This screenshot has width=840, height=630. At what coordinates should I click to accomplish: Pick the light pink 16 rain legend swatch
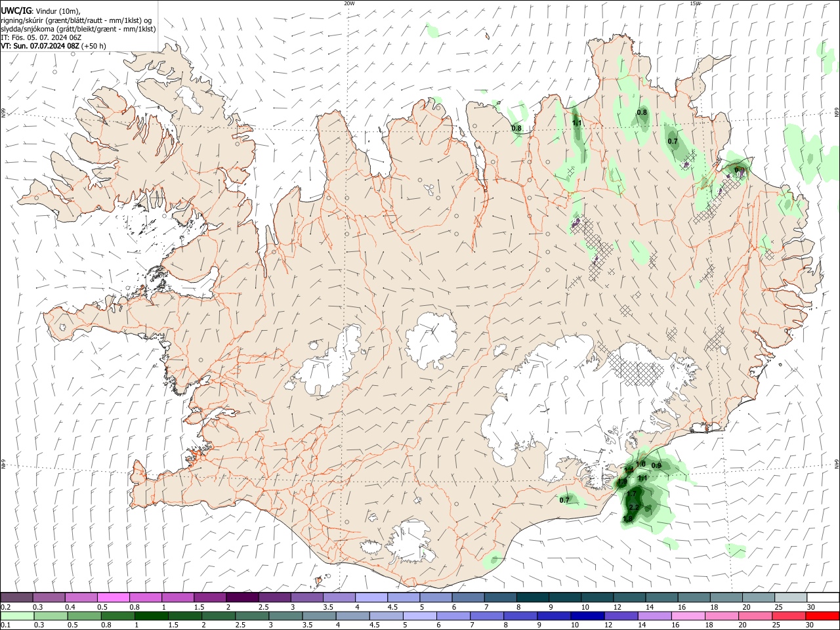tap(688, 616)
